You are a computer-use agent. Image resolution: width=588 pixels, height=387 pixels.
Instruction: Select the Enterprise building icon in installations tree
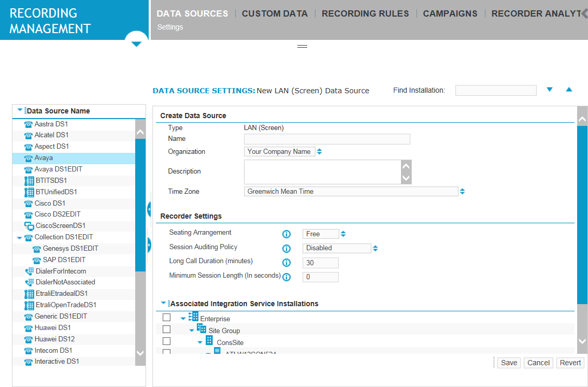192,317
